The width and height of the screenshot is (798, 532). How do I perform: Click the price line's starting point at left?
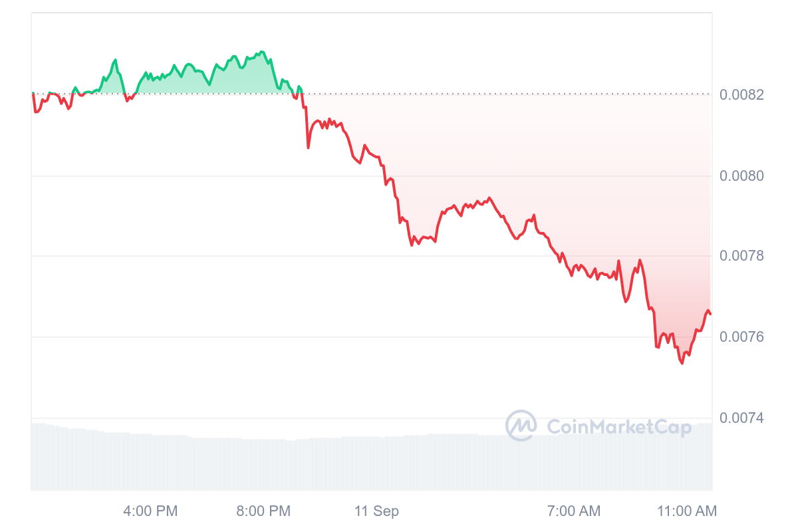click(x=33, y=93)
